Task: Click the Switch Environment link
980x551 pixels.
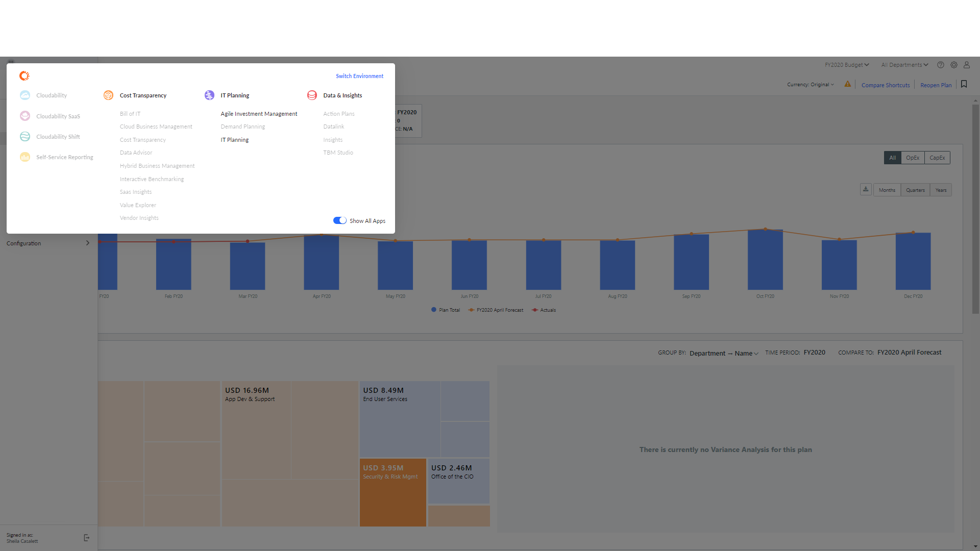Action: pos(359,76)
